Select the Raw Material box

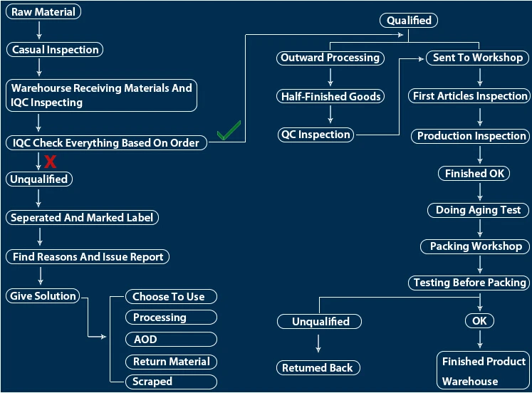43,11
